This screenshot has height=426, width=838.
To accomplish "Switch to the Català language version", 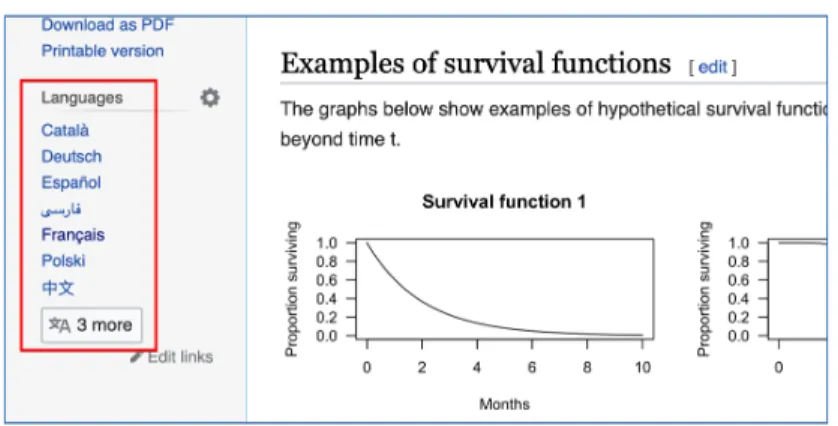I will click(x=65, y=130).
